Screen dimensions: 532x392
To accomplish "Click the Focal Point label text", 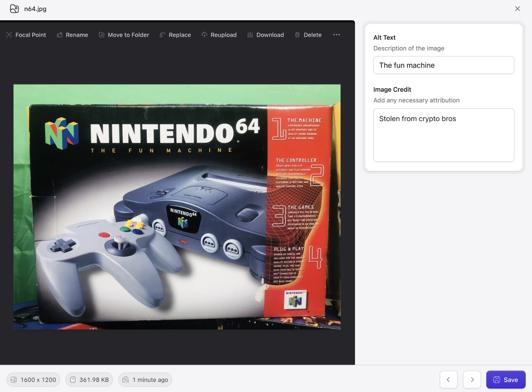I will [31, 35].
